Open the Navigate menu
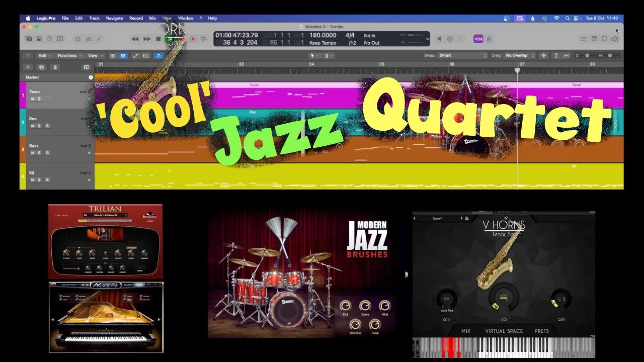Viewport: 644px width, 362px height. pos(114,18)
